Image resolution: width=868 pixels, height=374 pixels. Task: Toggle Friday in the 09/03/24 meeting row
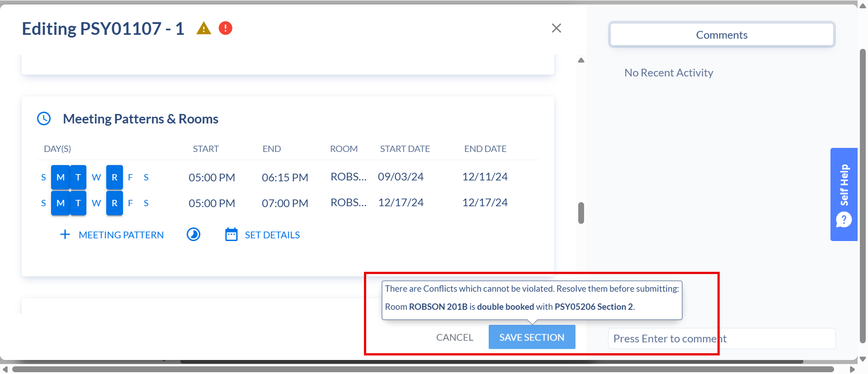click(130, 177)
